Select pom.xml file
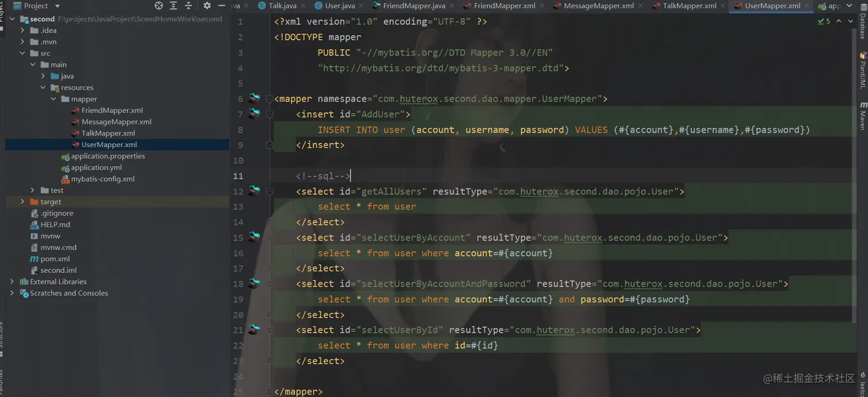The height and width of the screenshot is (397, 868). (x=55, y=259)
